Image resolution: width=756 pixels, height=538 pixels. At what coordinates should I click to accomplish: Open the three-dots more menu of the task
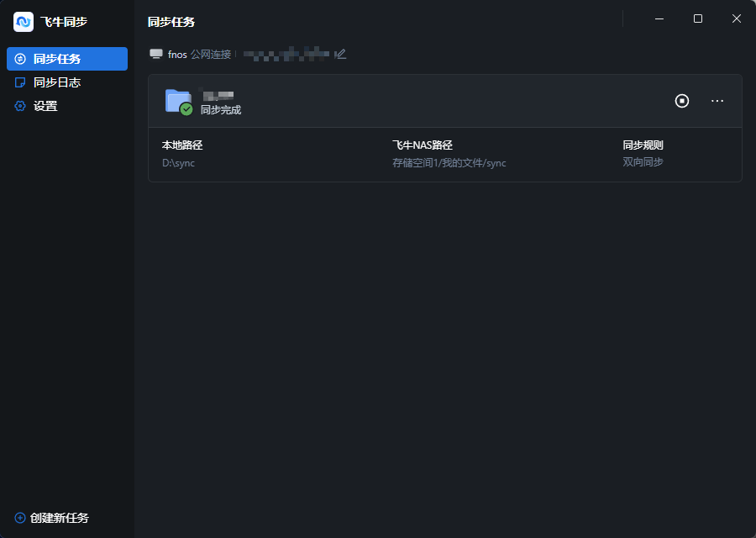click(717, 101)
